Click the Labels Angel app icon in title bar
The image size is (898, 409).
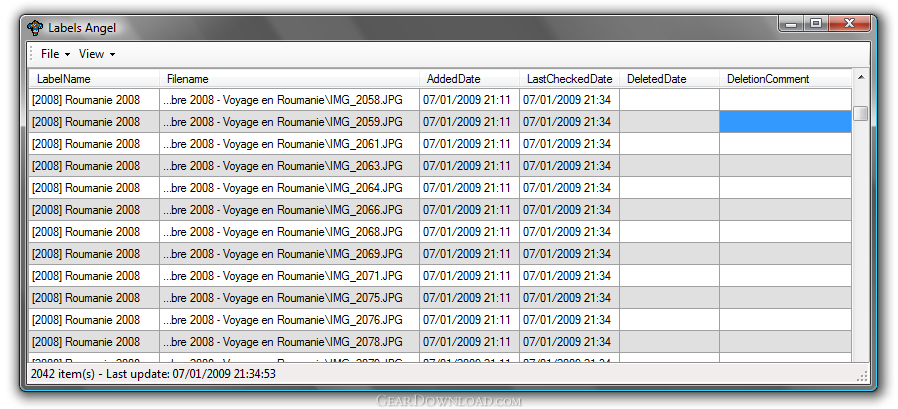coord(35,27)
